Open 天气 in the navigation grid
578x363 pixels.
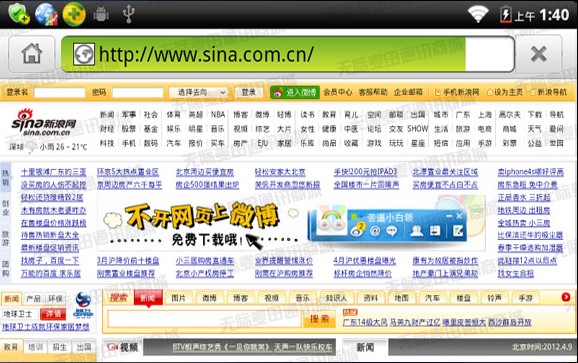pyautogui.click(x=535, y=129)
